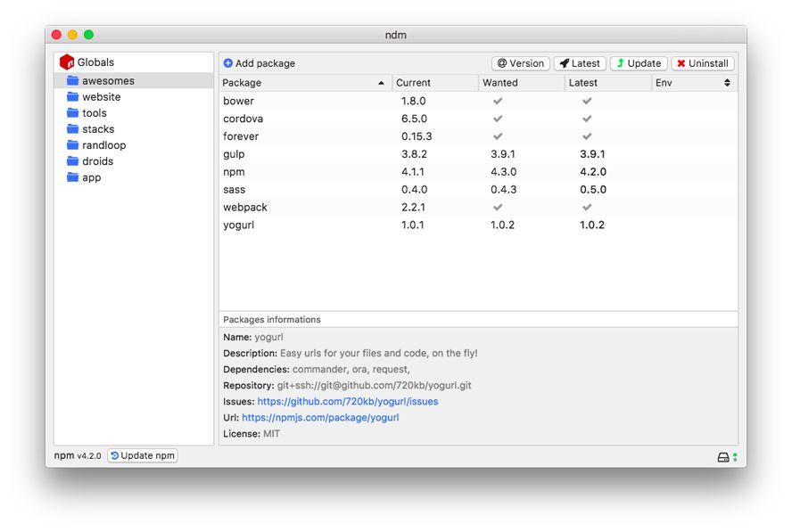
Task: Click gulp's wanted version 3.9.1
Action: click(x=502, y=154)
